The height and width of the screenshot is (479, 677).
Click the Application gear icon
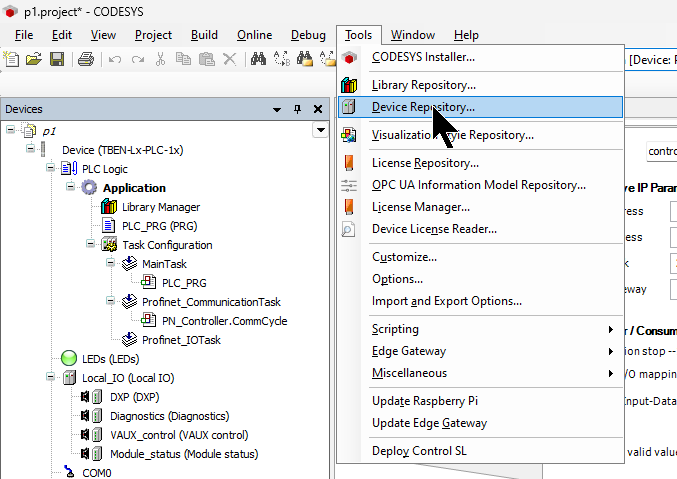click(x=89, y=188)
